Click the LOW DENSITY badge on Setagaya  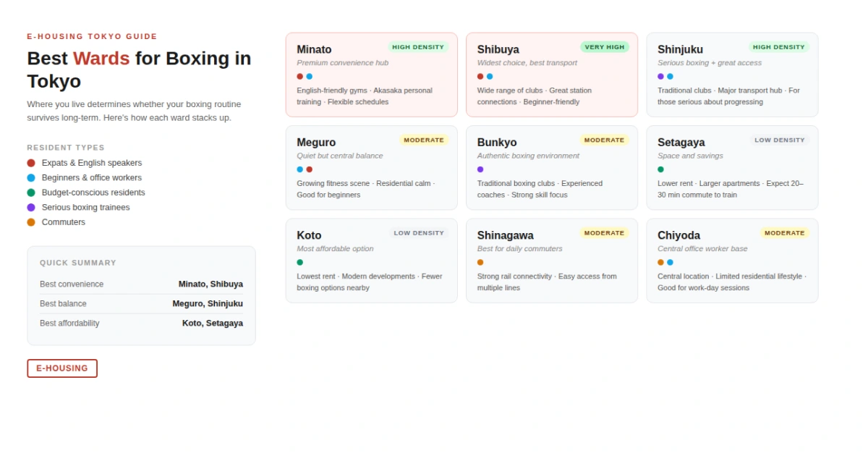779,140
